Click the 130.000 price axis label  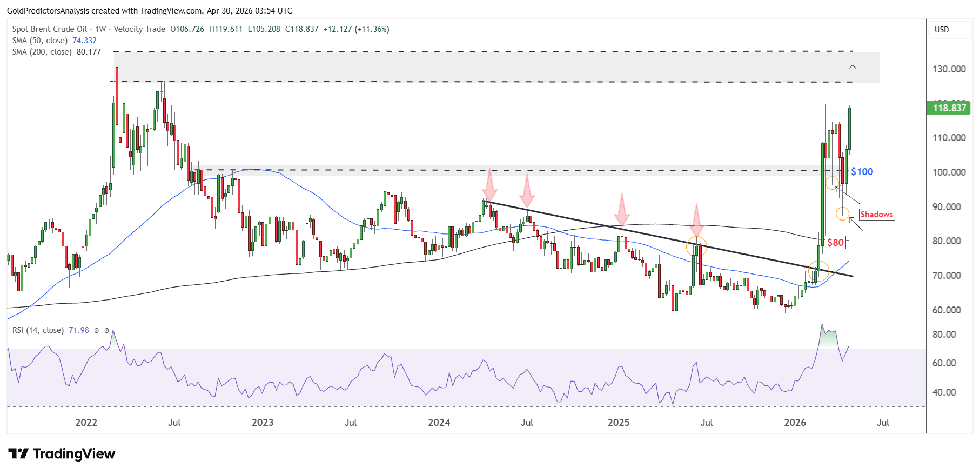pos(949,69)
